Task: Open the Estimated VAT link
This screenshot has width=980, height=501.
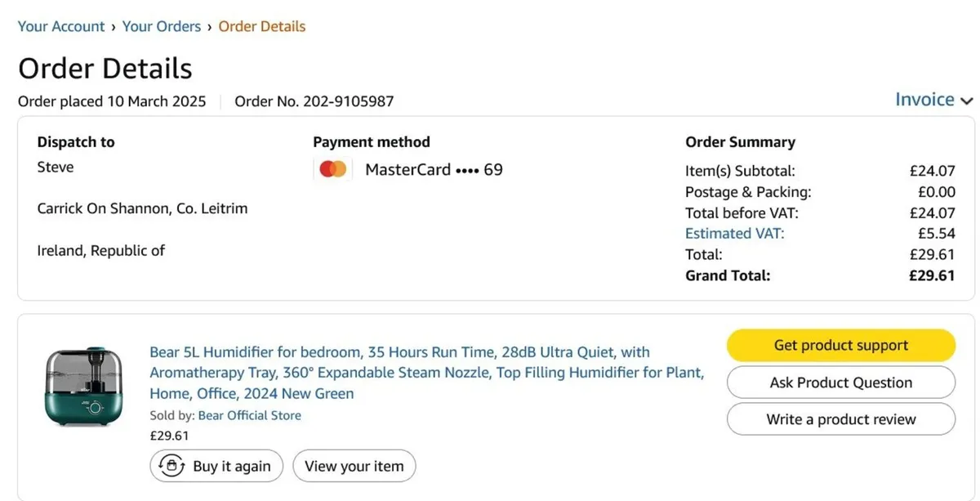Action: pos(734,234)
